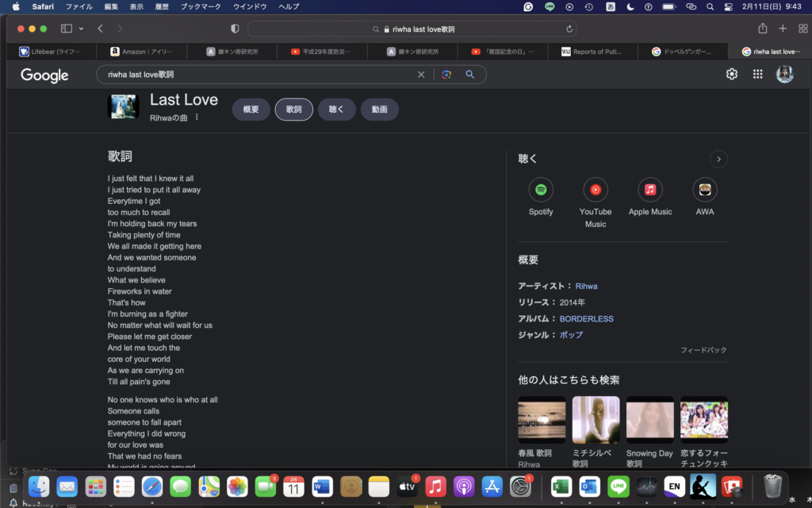Open Last Love on Spotify
This screenshot has height=508, width=812.
click(541, 190)
